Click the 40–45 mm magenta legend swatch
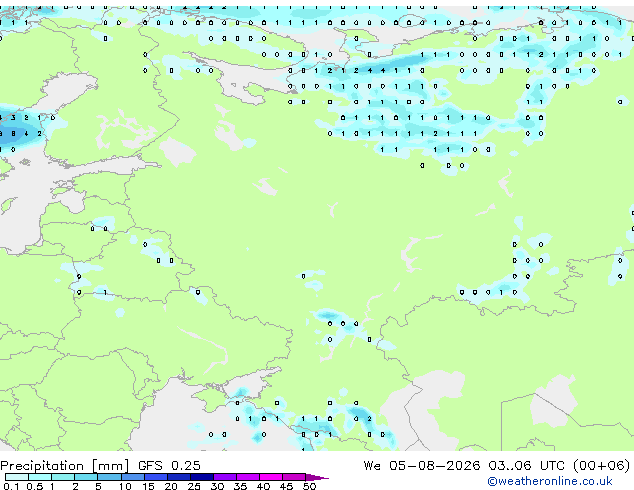The height and width of the screenshot is (490, 634). pos(271,477)
